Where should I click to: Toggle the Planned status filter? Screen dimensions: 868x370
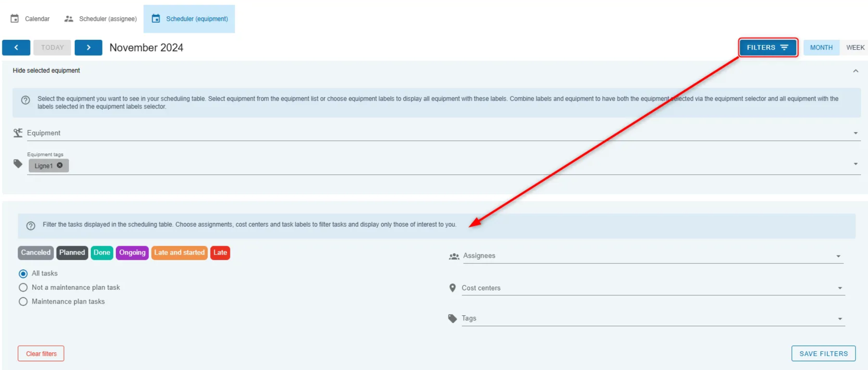(72, 253)
